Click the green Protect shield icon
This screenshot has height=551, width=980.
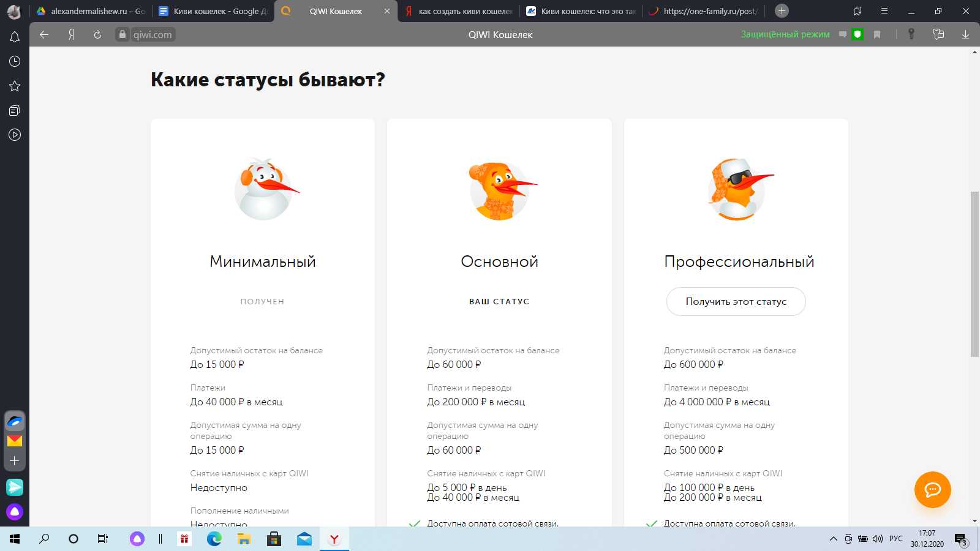click(x=858, y=35)
